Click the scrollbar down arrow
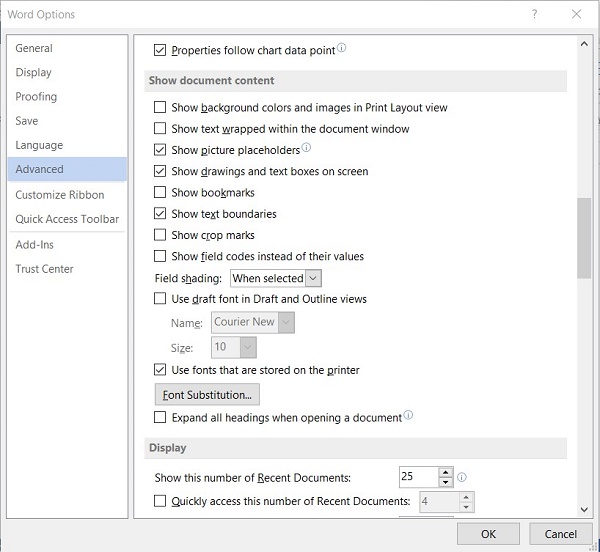Image resolution: width=600 pixels, height=552 pixels. [x=584, y=510]
